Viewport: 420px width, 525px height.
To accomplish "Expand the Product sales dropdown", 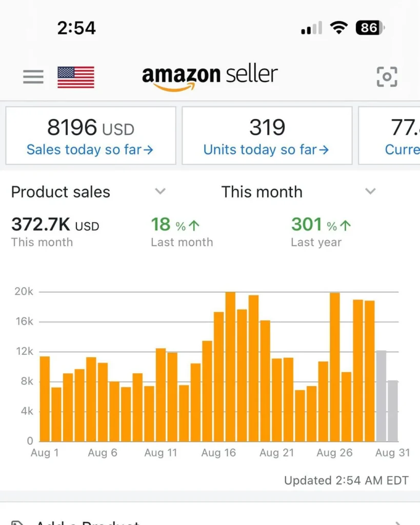I will (161, 192).
